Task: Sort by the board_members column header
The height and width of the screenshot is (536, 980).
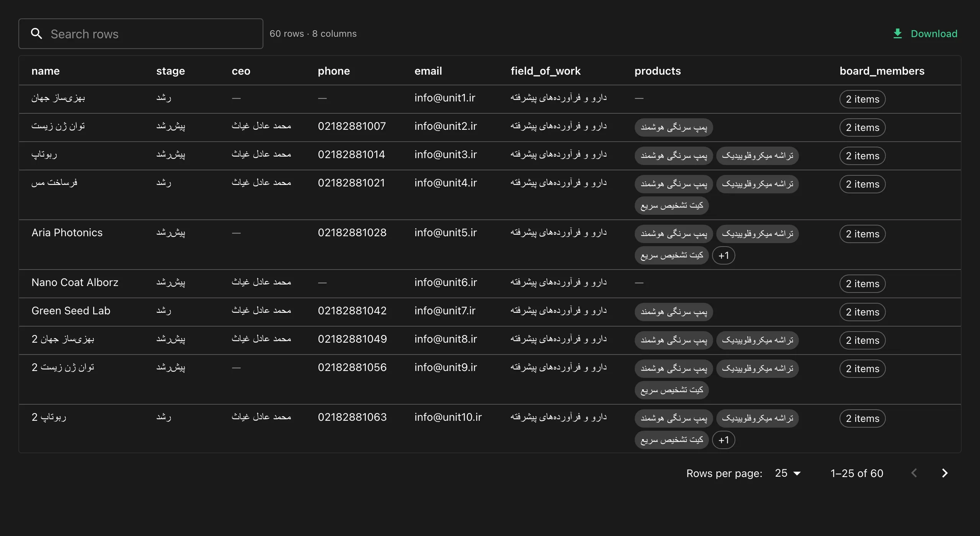Action: pos(882,71)
